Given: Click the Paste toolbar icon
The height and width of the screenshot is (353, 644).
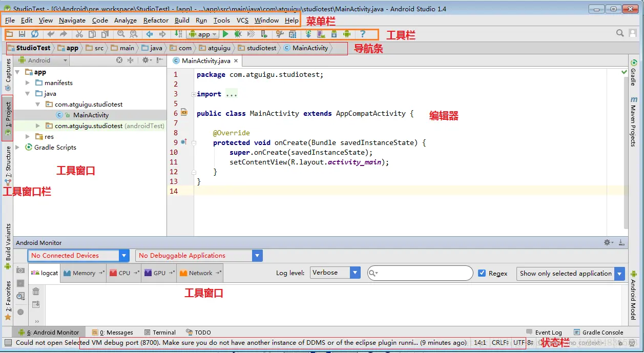Looking at the screenshot, I should (105, 34).
